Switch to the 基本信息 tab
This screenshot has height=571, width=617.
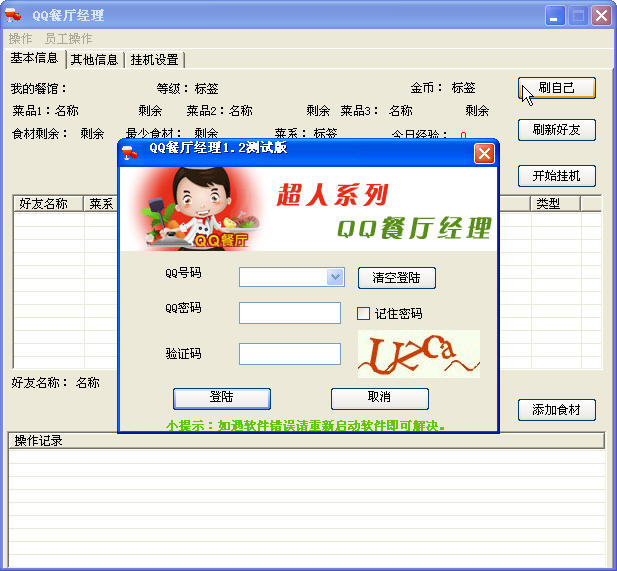(34, 59)
